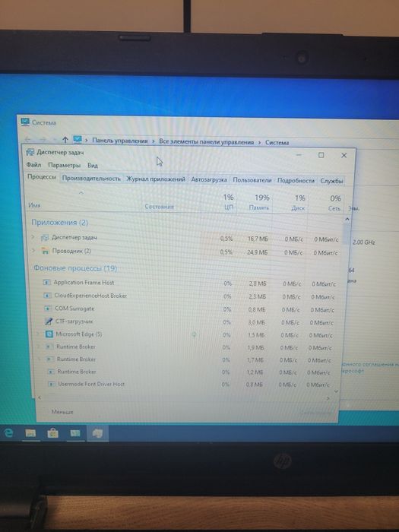Click the COM Surrogate process icon
The height and width of the screenshot is (532, 399).
pyautogui.click(x=48, y=309)
